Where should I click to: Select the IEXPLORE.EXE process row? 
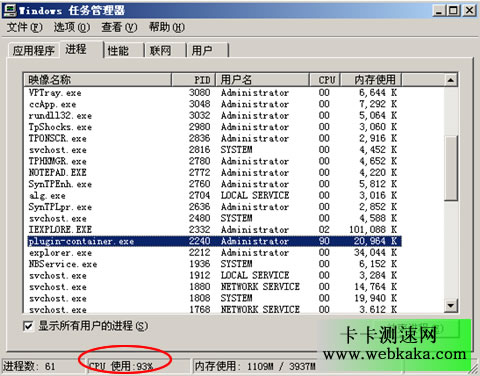pos(214,230)
